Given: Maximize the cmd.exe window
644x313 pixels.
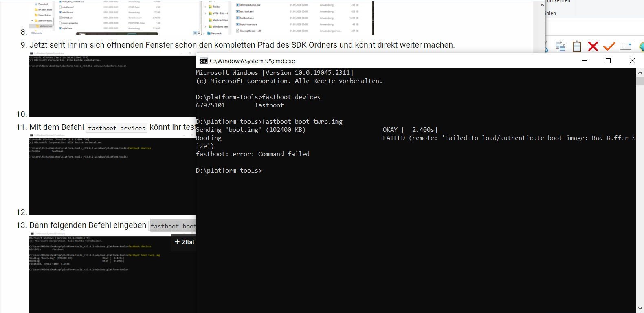Looking at the screenshot, I should pos(608,61).
